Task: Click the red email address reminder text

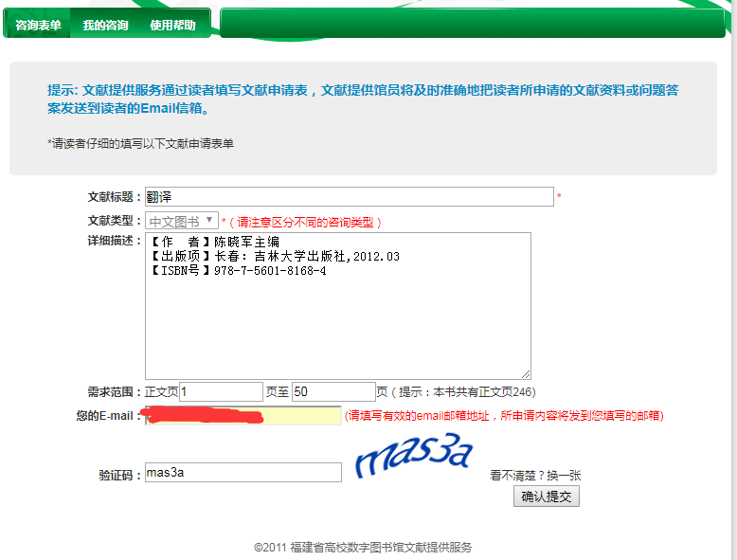Action: [x=504, y=416]
